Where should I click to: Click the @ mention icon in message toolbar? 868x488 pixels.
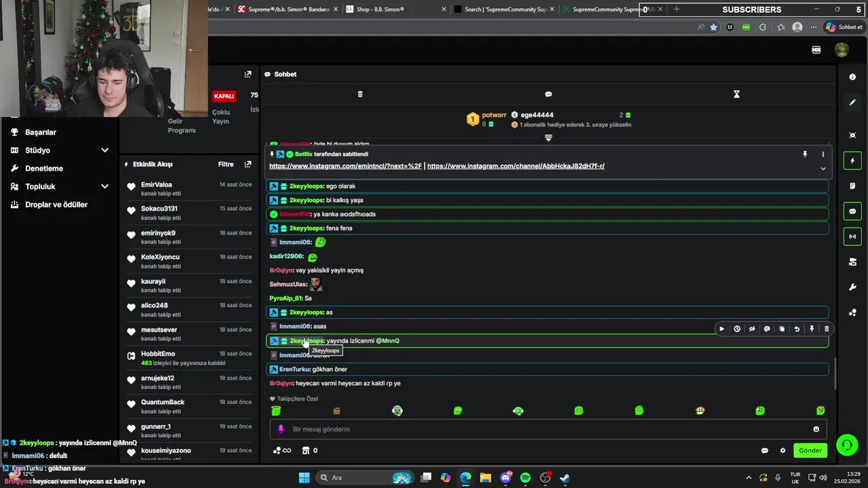coord(767,329)
